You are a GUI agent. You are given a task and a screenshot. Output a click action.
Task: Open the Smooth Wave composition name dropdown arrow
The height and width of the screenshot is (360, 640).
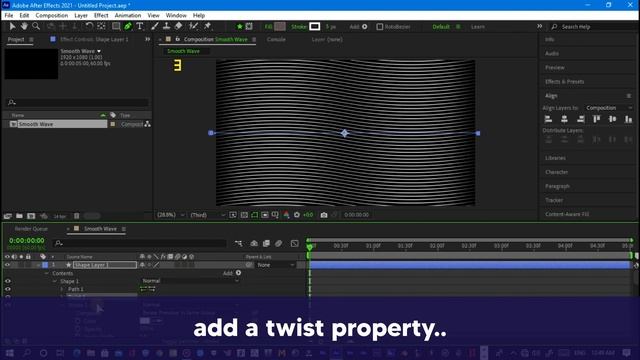(99, 51)
